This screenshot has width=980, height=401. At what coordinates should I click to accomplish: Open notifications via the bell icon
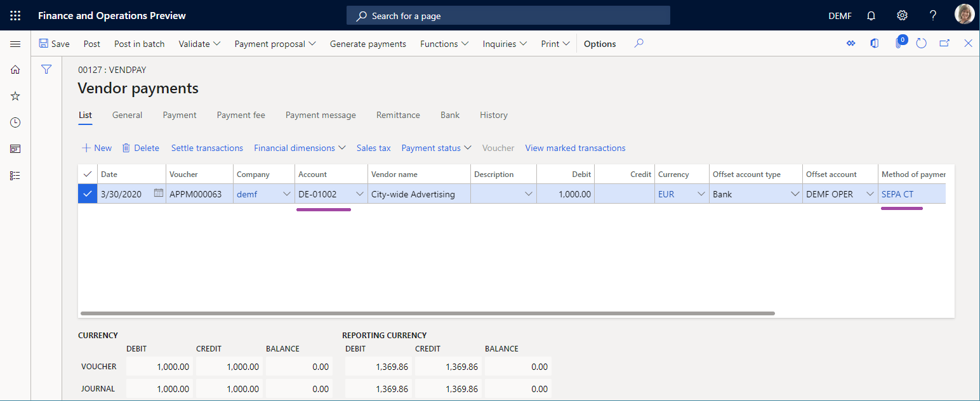tap(870, 15)
